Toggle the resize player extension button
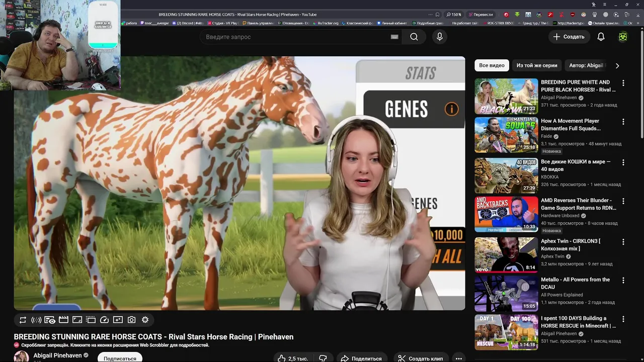The width and height of the screenshot is (644, 362). [x=77, y=320]
